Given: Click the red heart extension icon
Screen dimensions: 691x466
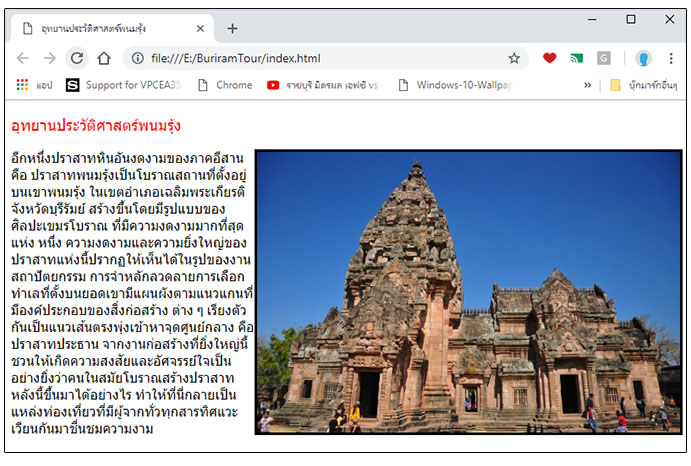Looking at the screenshot, I should pyautogui.click(x=549, y=58).
